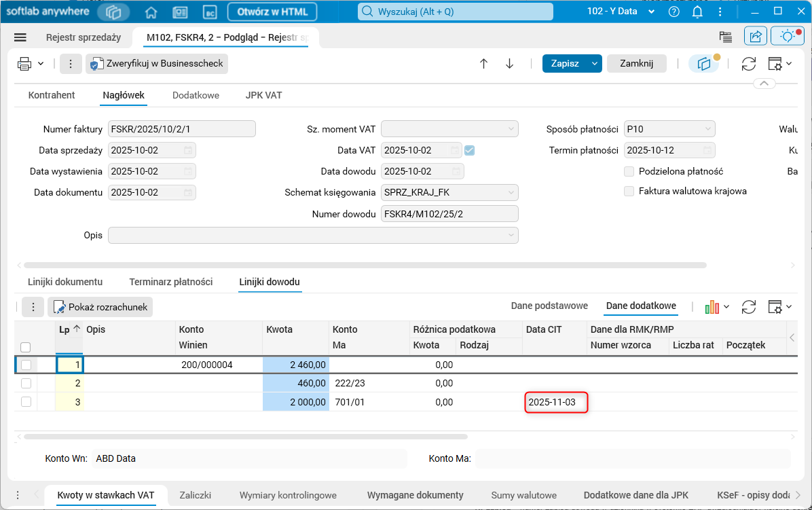Expand the Sz. moment VAT dropdown
Screen dimensions: 812x510
pos(511,129)
